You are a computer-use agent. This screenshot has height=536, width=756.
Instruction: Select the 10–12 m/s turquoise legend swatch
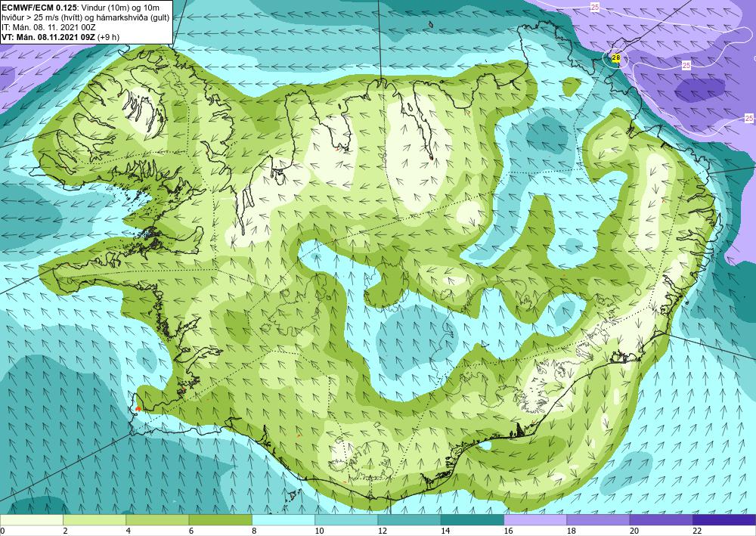346,520
